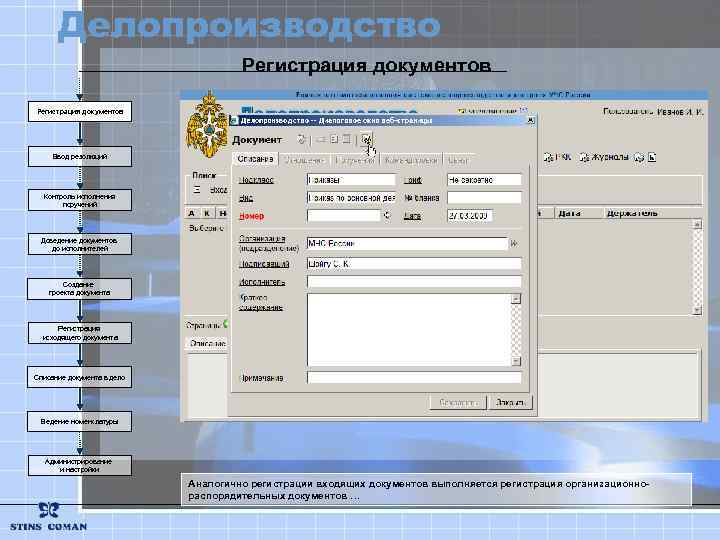Screen dimensions: 720x540
Task: Switch to the last tab in the dialog tab row
Action: coord(458,160)
